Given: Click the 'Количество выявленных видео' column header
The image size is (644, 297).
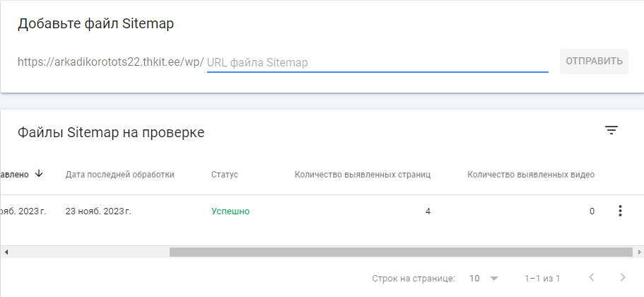Looking at the screenshot, I should tap(531, 175).
